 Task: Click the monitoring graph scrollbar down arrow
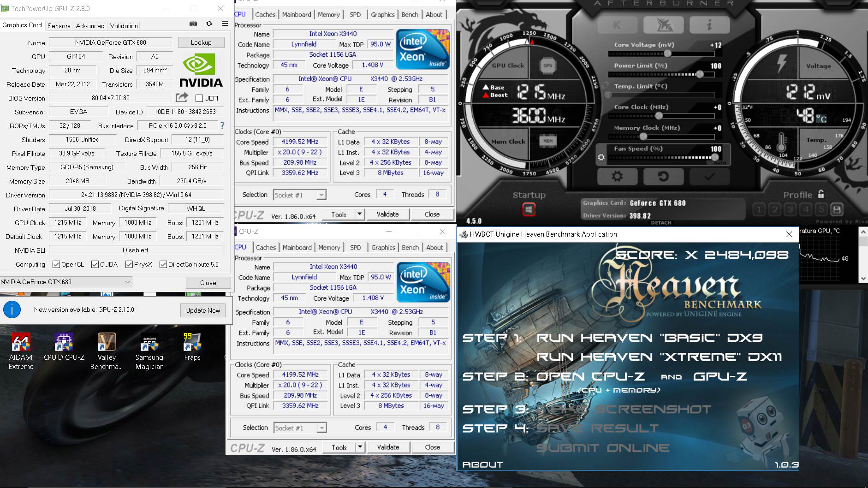[863, 278]
